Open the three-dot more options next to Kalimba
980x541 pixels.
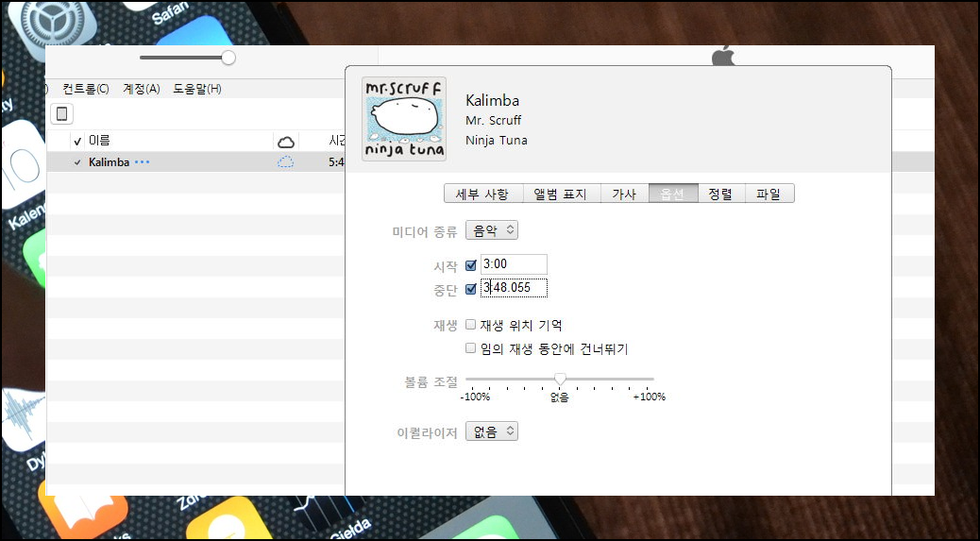point(143,162)
